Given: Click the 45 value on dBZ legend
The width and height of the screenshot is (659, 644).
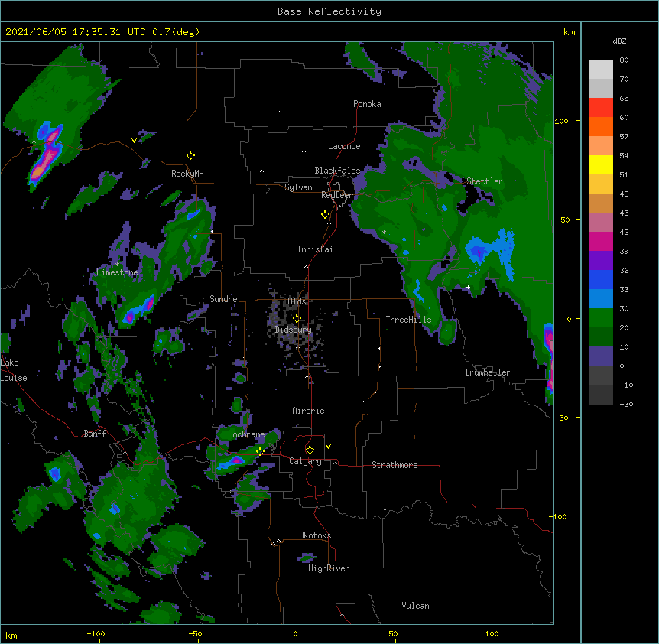Looking at the screenshot, I should 624,213.
